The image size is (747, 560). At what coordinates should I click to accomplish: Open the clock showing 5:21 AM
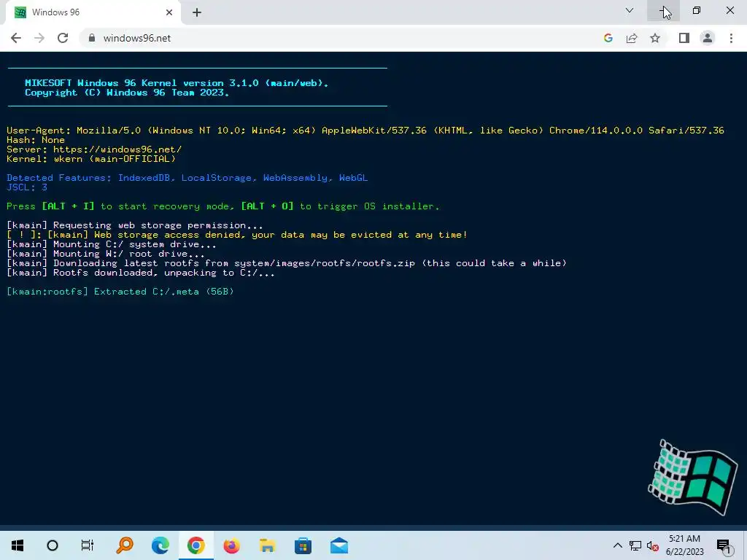[684, 545]
